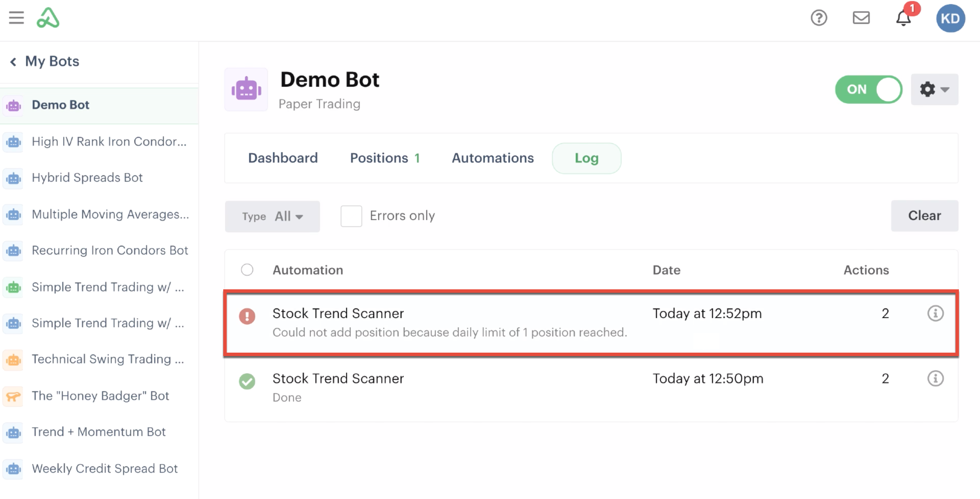Open Multiple Moving Averages bot
980x499 pixels.
110,214
